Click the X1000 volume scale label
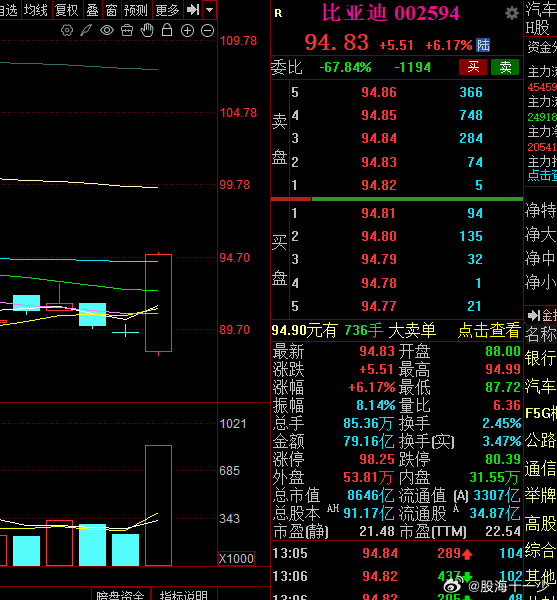 pos(236,558)
